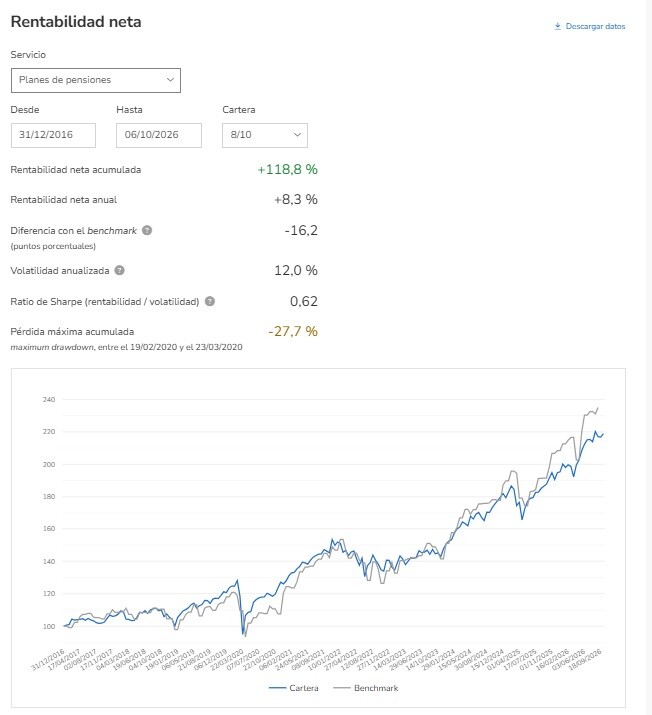This screenshot has height=715, width=652.
Task: Click the 100 label on chart y-axis
Action: (x=49, y=627)
